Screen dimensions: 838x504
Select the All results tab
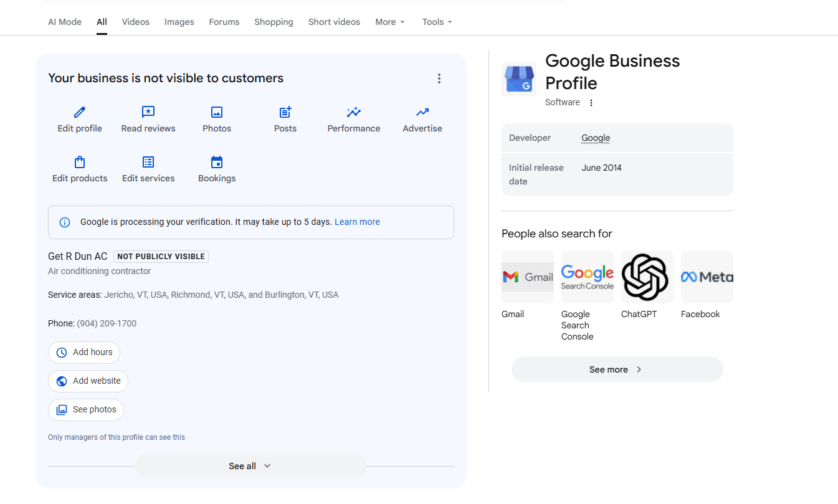(102, 22)
